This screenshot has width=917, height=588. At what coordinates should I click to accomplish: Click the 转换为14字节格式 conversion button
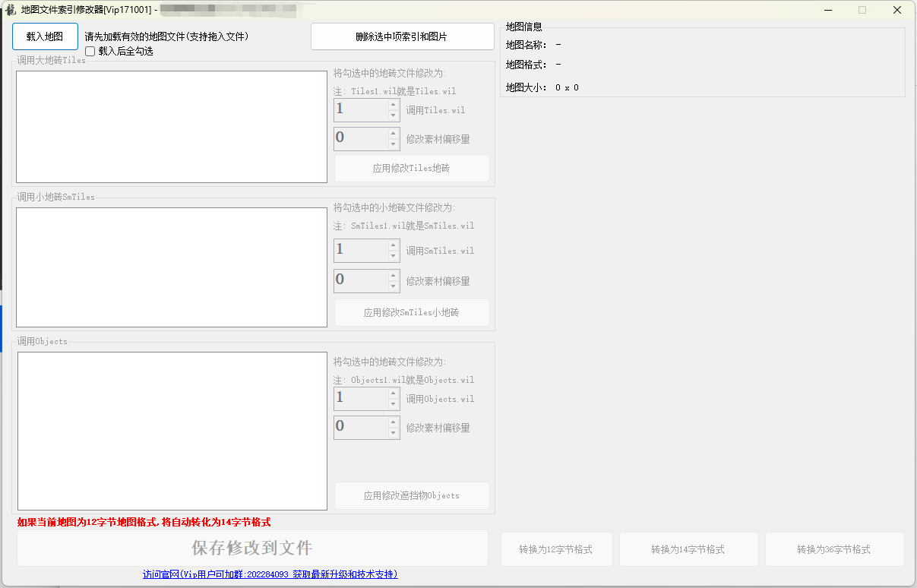click(688, 548)
